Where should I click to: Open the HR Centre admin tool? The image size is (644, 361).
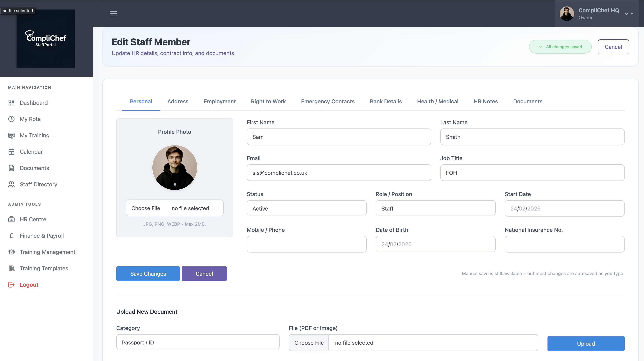click(x=33, y=219)
